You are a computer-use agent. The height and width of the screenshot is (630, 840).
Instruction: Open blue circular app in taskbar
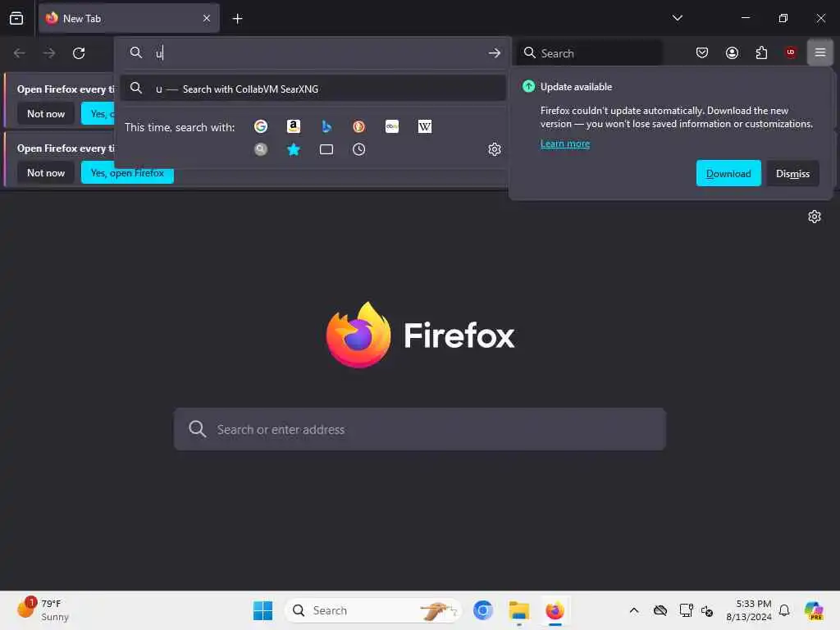click(x=482, y=610)
